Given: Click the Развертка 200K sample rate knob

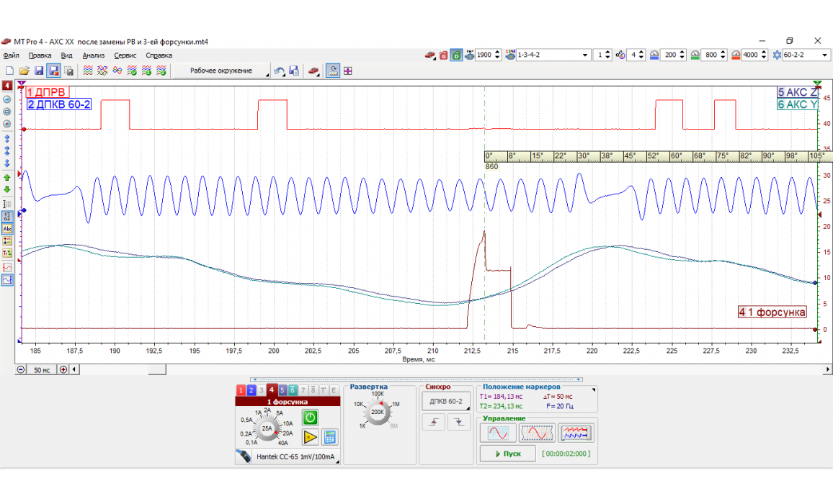Looking at the screenshot, I should (377, 412).
